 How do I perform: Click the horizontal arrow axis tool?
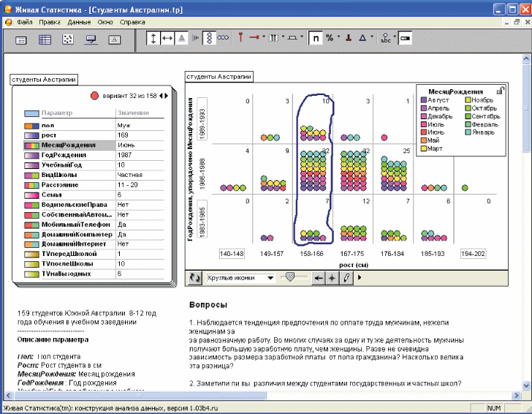167,37
